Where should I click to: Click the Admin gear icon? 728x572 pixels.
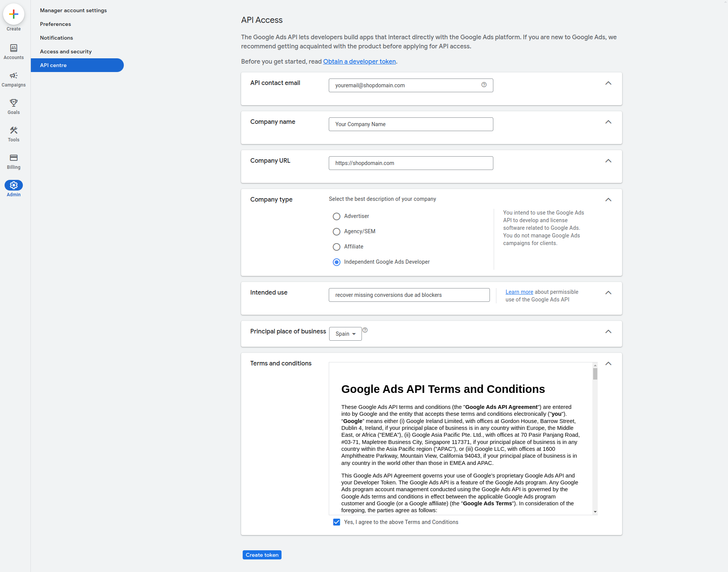pos(14,186)
